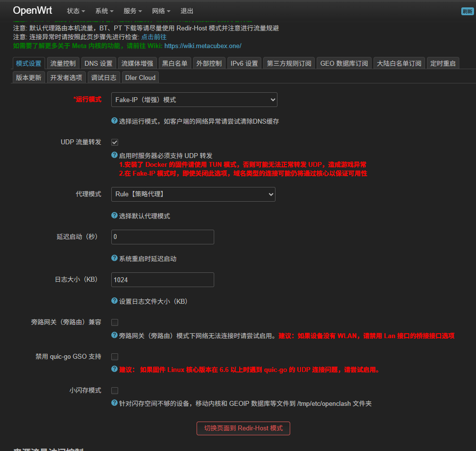Click help icon under 小闪存模式 checkbox
The height and width of the screenshot is (451, 476).
[114, 403]
